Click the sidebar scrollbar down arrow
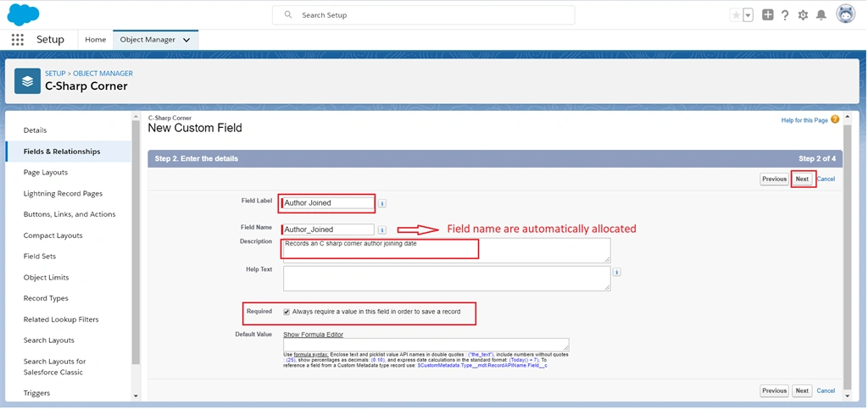This screenshot has height=409, width=868. coord(136,396)
